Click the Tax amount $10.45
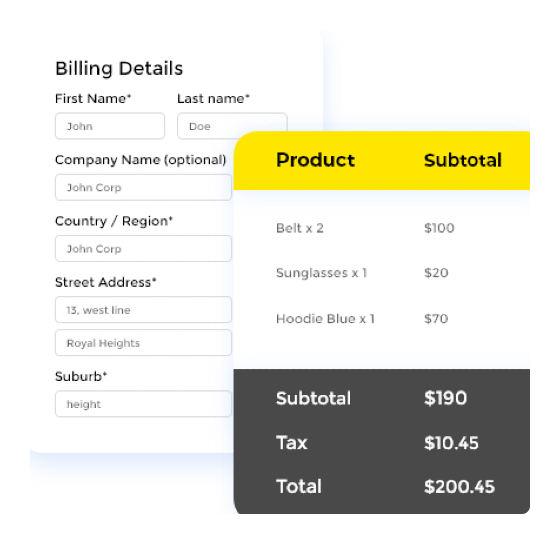560x544 pixels. pos(451,443)
